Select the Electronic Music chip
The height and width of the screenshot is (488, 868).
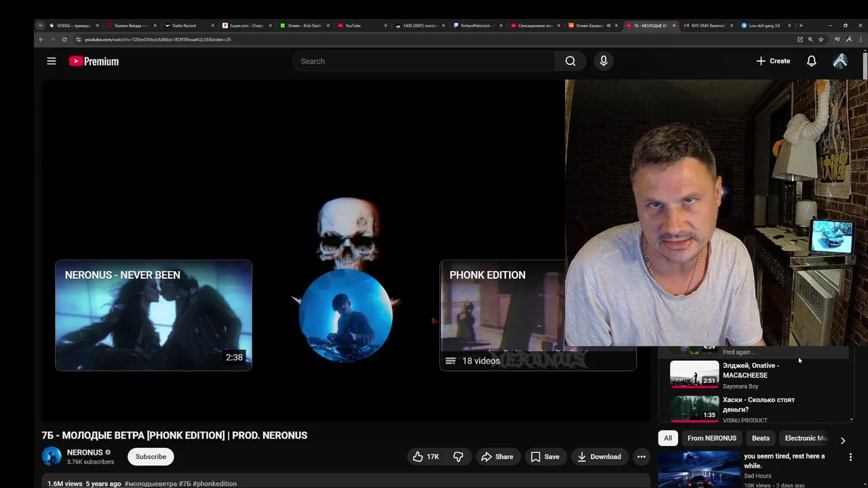(x=806, y=438)
